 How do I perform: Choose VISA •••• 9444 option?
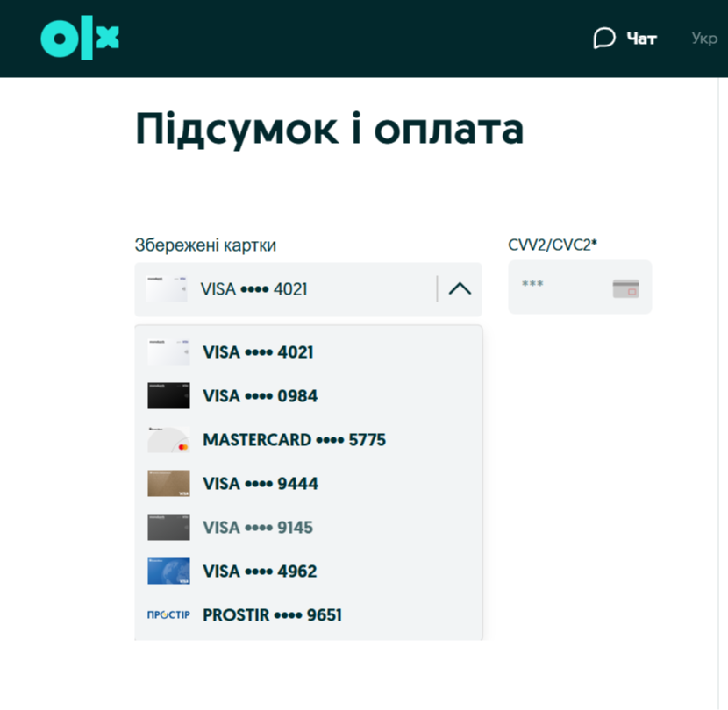308,484
